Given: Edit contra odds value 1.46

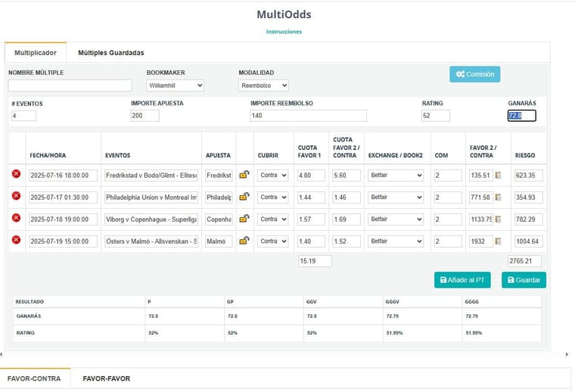Looking at the screenshot, I should pyautogui.click(x=347, y=198).
